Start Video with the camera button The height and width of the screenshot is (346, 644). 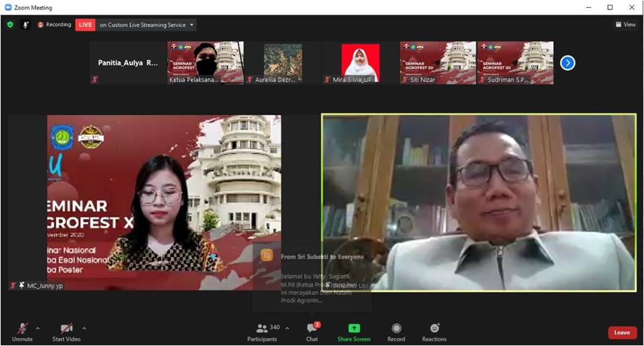coord(66,332)
